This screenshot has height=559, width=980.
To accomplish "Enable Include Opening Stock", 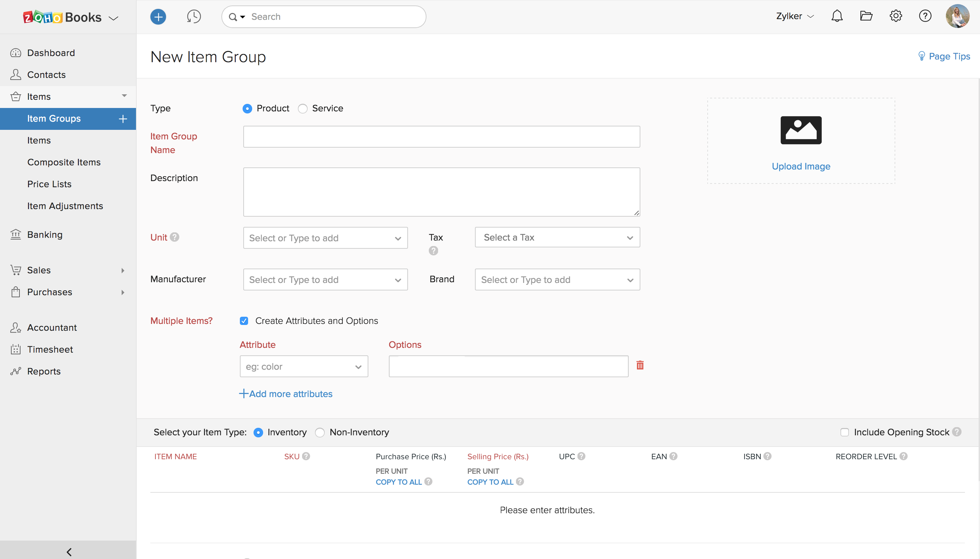I will [x=844, y=432].
